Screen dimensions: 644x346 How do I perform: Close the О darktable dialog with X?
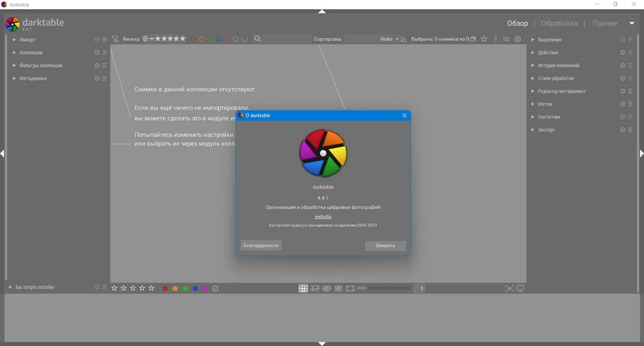click(x=405, y=115)
